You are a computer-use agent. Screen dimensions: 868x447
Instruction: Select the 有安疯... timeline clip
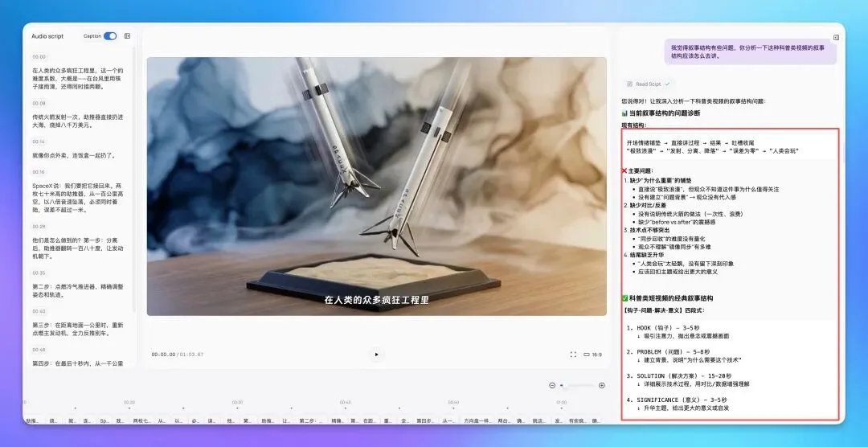576,421
